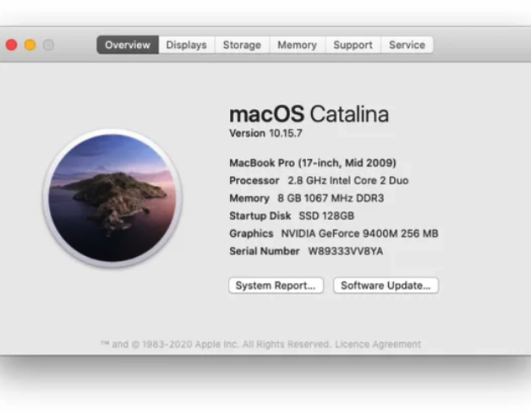Check for updates via Software Update

(386, 286)
